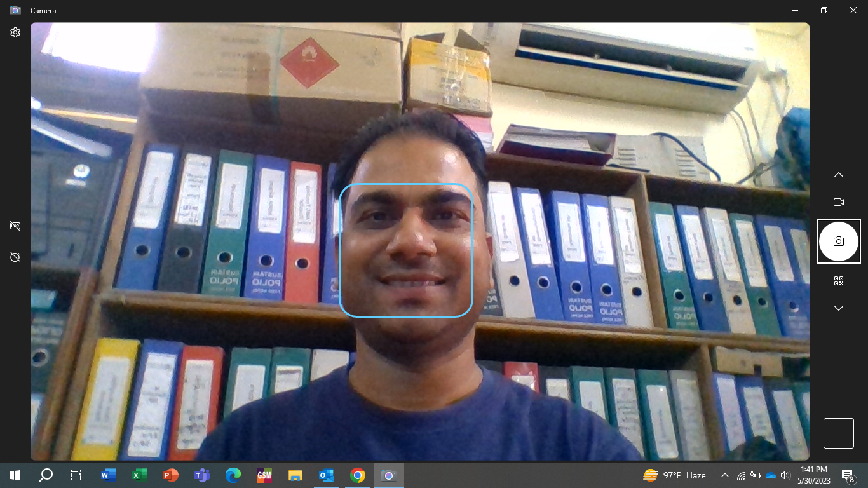Open Camera settings gear
868x488 pixels.
click(x=15, y=32)
